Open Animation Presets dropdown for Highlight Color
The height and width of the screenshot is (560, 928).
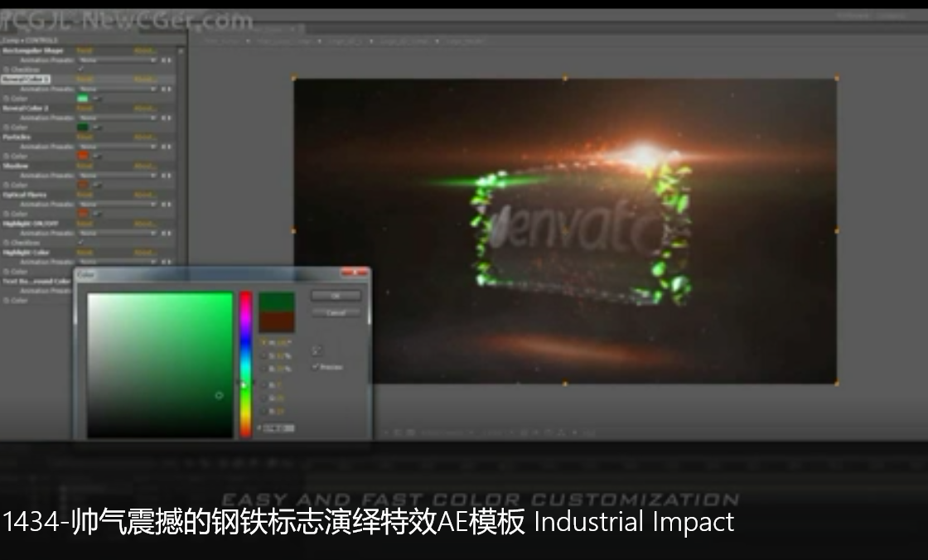(118, 262)
